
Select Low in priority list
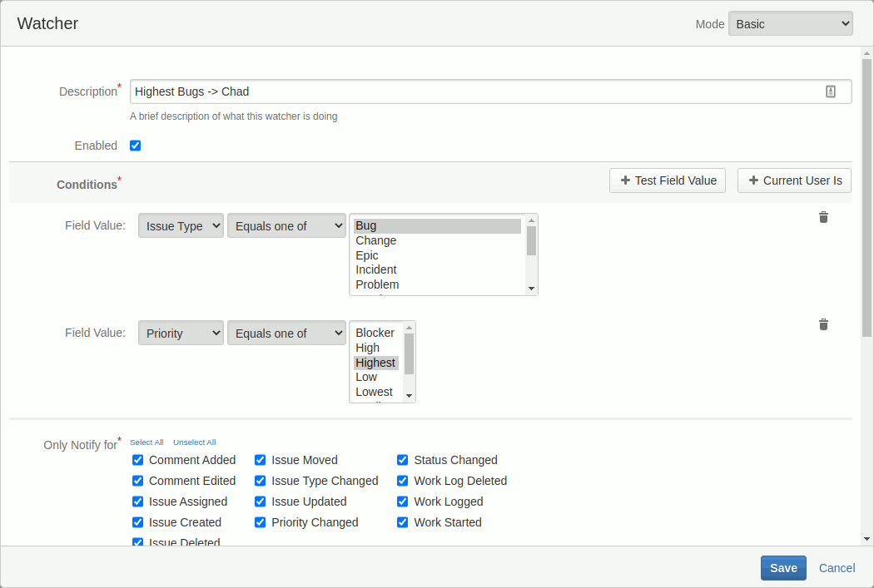pyautogui.click(x=375, y=377)
